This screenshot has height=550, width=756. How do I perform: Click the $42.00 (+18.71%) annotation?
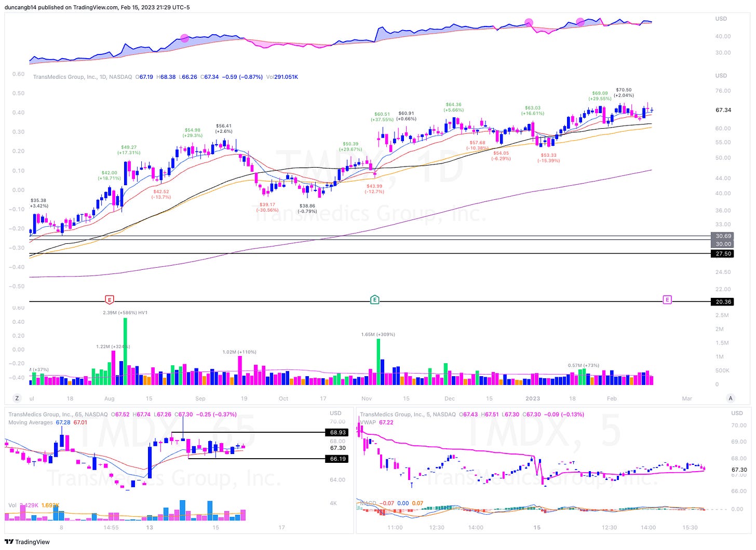pos(109,175)
